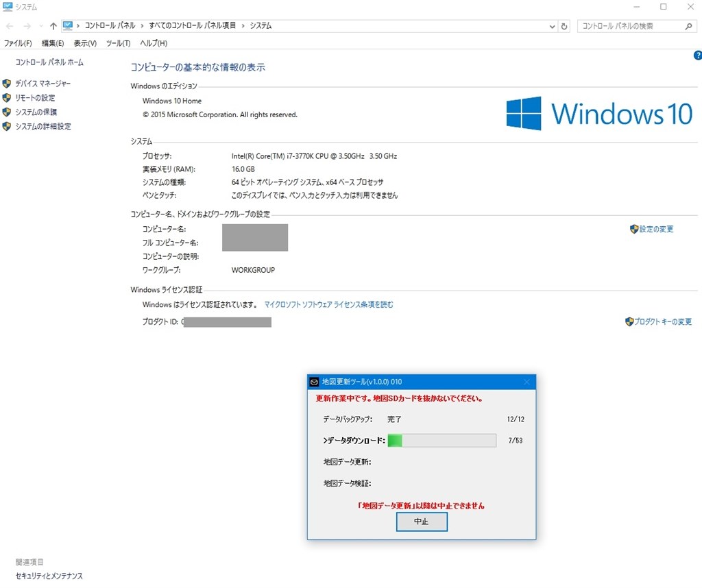This screenshot has width=702, height=588.
Task: Open the 表示(V) menu
Action: 85,43
